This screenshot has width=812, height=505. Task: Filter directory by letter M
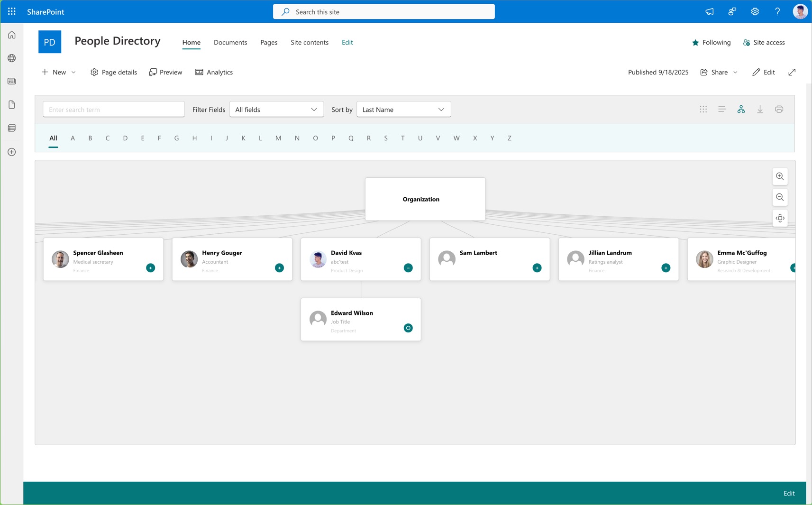[x=278, y=138]
